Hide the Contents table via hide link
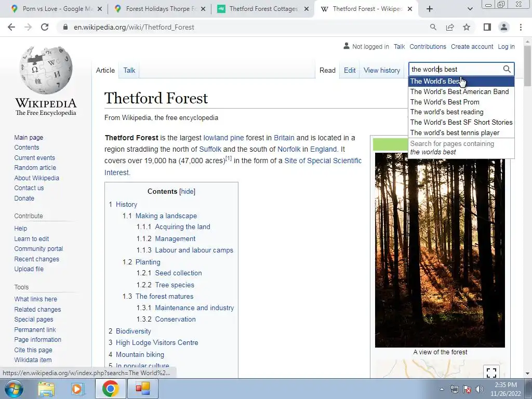Image resolution: width=532 pixels, height=399 pixels. pyautogui.click(x=187, y=191)
